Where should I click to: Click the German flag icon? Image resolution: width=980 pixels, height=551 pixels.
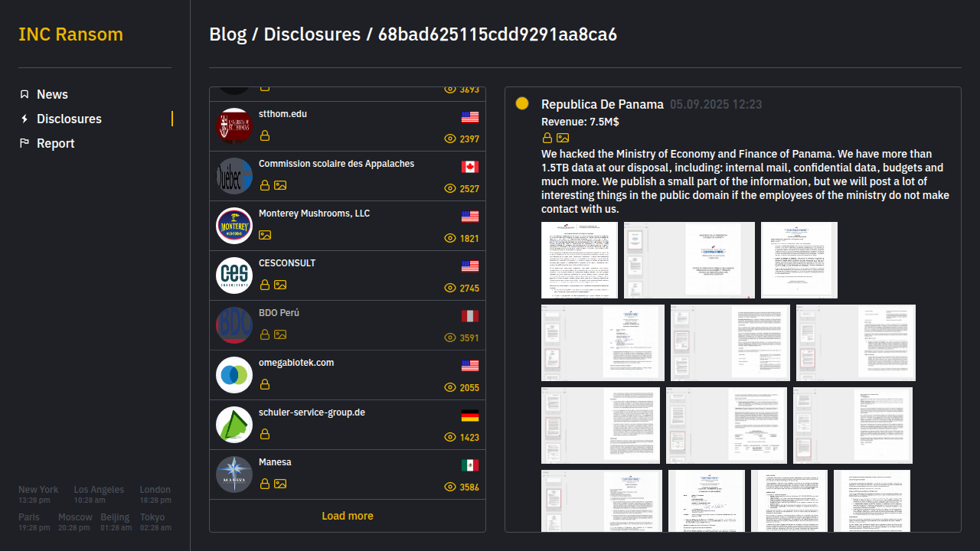click(x=470, y=416)
